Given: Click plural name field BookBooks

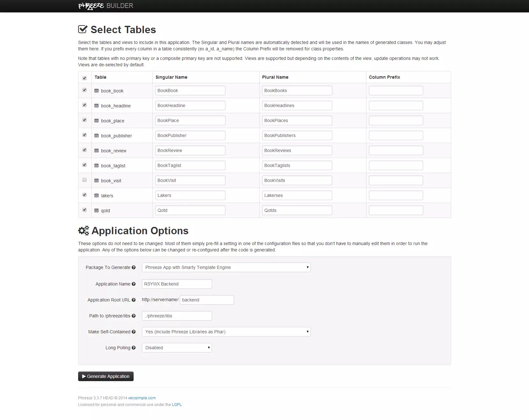Looking at the screenshot, I should point(297,91).
